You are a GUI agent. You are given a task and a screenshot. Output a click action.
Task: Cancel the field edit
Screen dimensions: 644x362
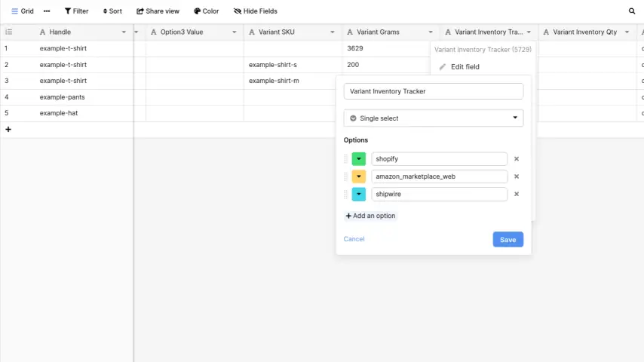pos(354,239)
